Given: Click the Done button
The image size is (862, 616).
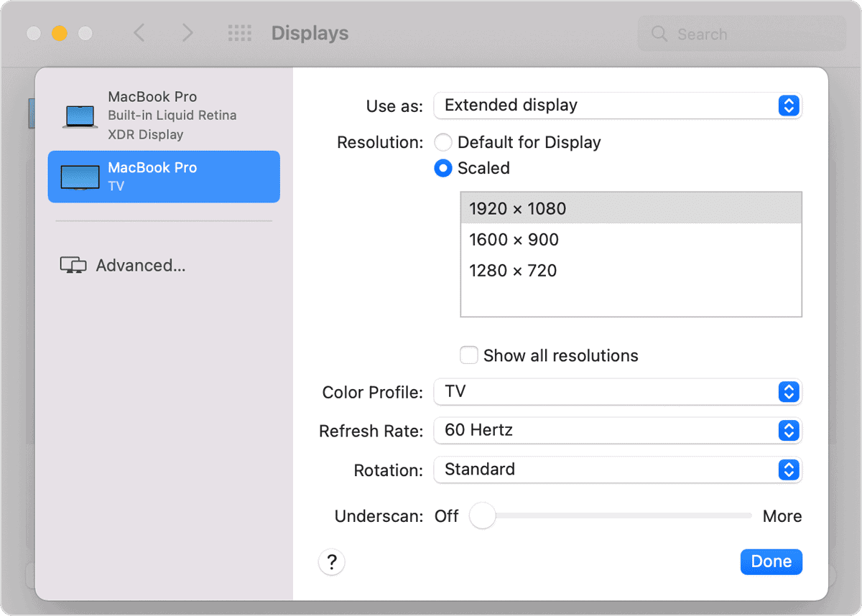Looking at the screenshot, I should click(771, 561).
